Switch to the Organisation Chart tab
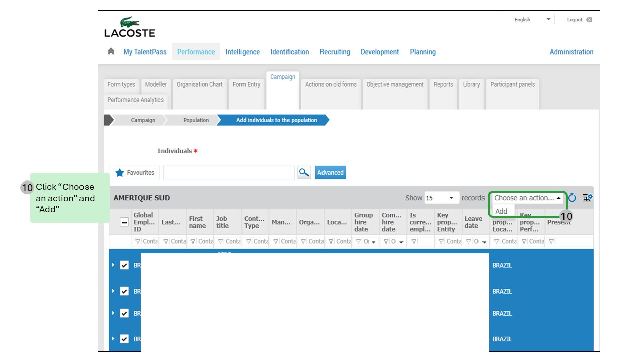 click(199, 85)
